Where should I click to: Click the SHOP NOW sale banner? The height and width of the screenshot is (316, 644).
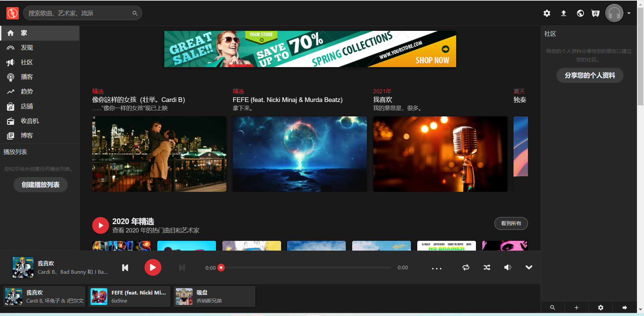click(x=310, y=49)
